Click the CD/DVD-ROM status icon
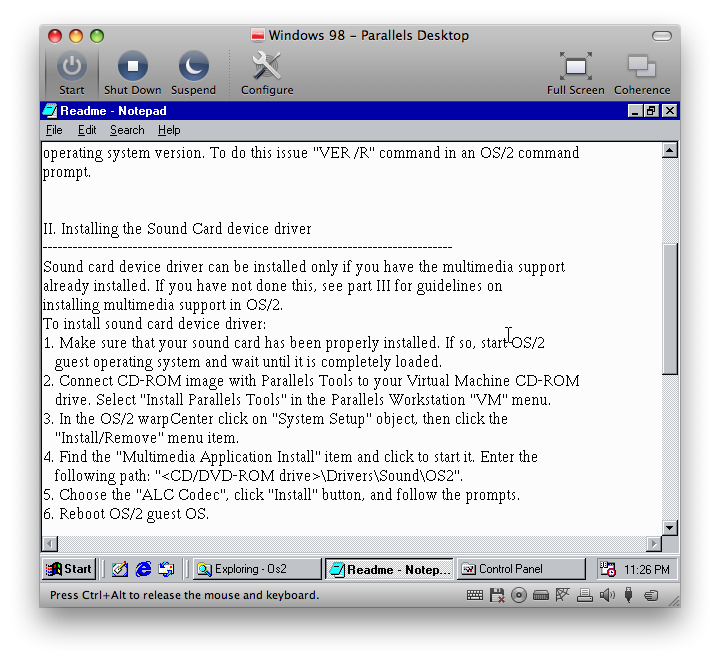Viewport: 720px width, 662px height. click(519, 595)
